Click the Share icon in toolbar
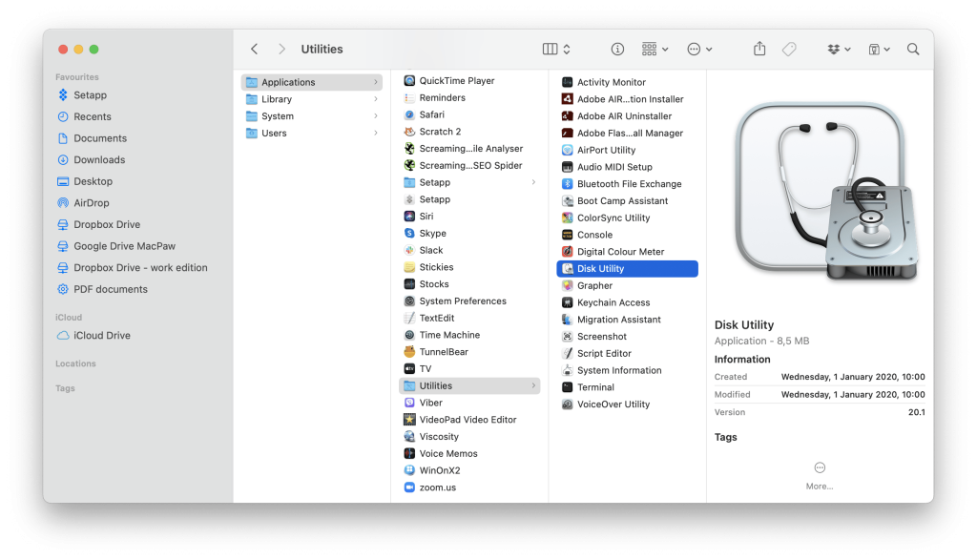Screen dimensions: 977x560 click(x=759, y=49)
